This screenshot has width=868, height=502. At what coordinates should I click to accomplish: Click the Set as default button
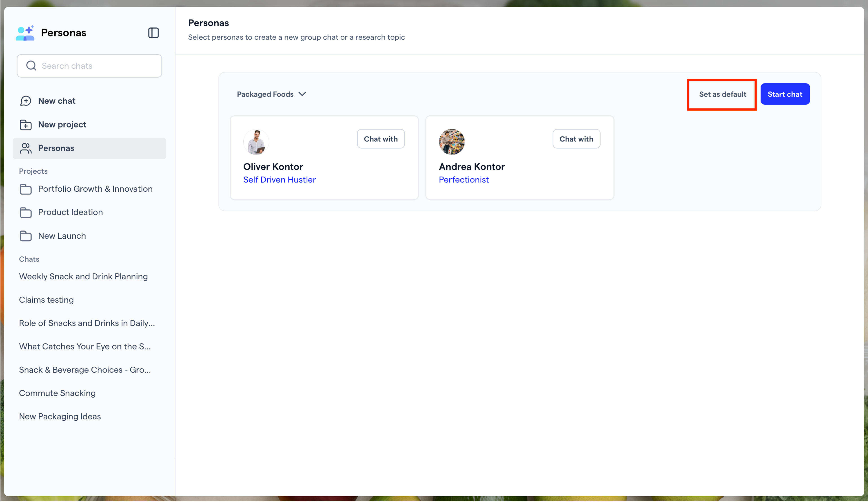click(x=722, y=94)
